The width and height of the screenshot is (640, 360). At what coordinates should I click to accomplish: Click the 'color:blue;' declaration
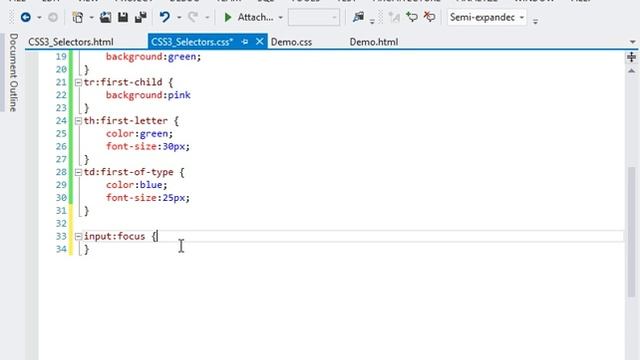pyautogui.click(x=137, y=185)
